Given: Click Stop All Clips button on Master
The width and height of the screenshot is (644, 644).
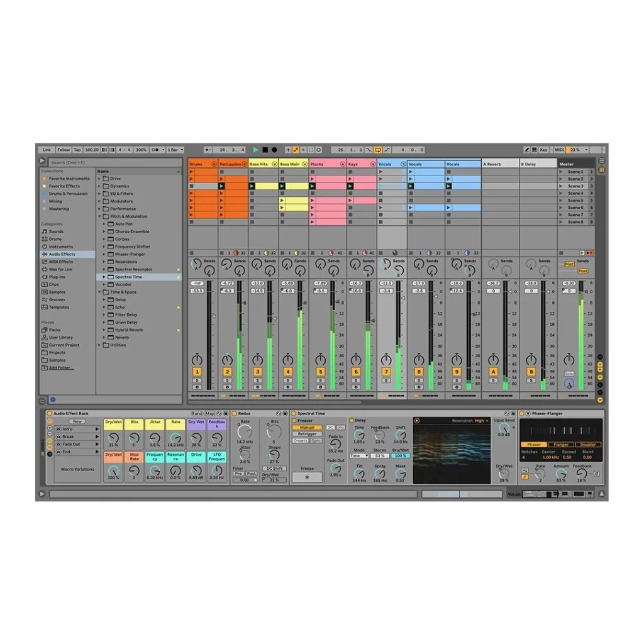Looking at the screenshot, I should point(561,253).
